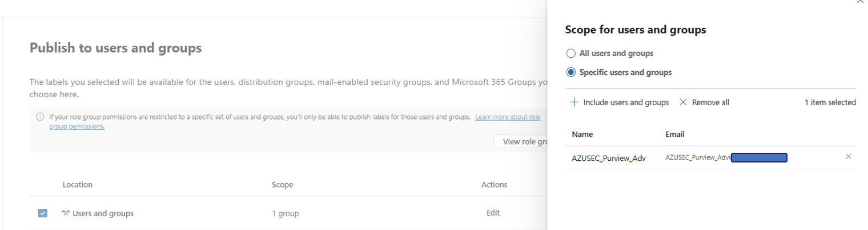This screenshot has height=230, width=868.
Task: Choose the Specific users and groups radio button
Action: coord(570,73)
